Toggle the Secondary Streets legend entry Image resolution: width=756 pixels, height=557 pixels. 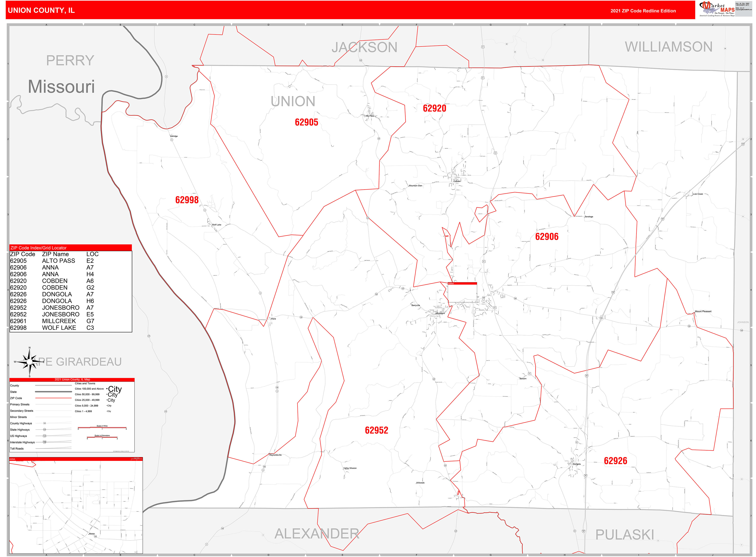[x=22, y=411]
